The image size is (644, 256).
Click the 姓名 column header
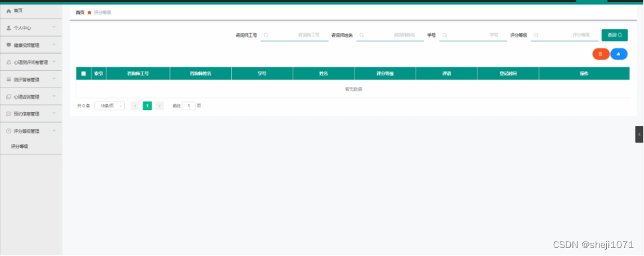323,74
